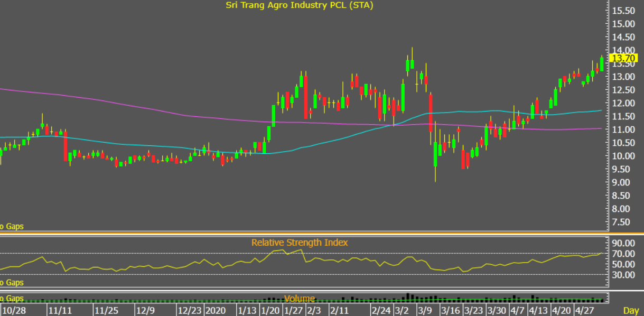Image resolution: width=644 pixels, height=316 pixels.
Task: Click the 12.00 price axis label
Action: point(623,103)
